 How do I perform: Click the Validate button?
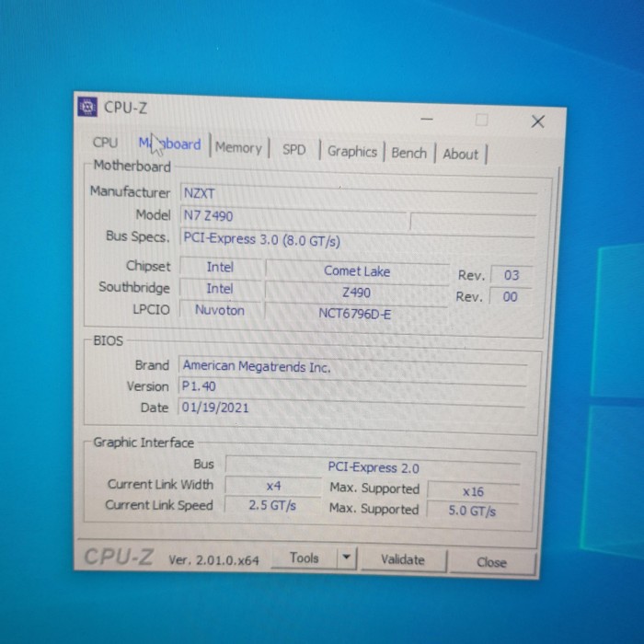[x=403, y=559]
